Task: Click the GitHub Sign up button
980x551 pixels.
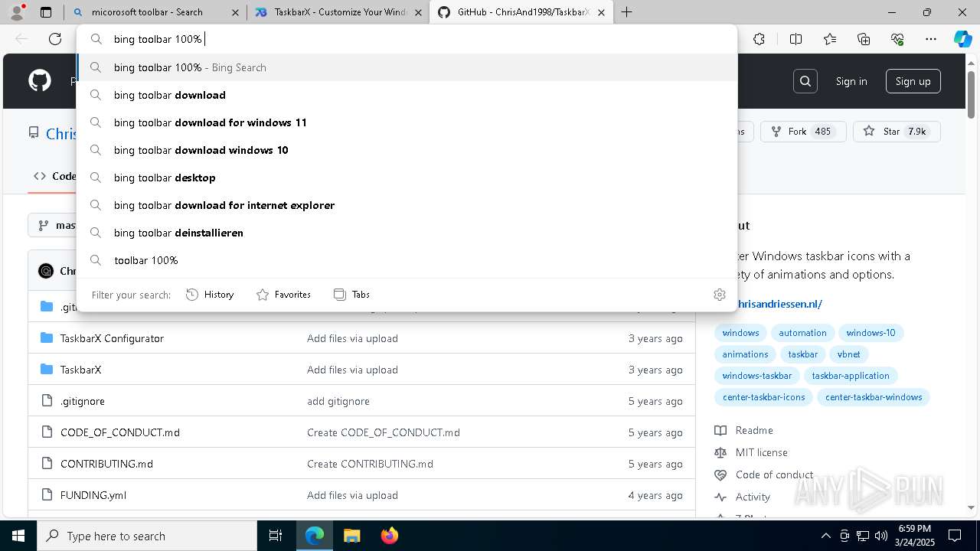Action: (913, 81)
